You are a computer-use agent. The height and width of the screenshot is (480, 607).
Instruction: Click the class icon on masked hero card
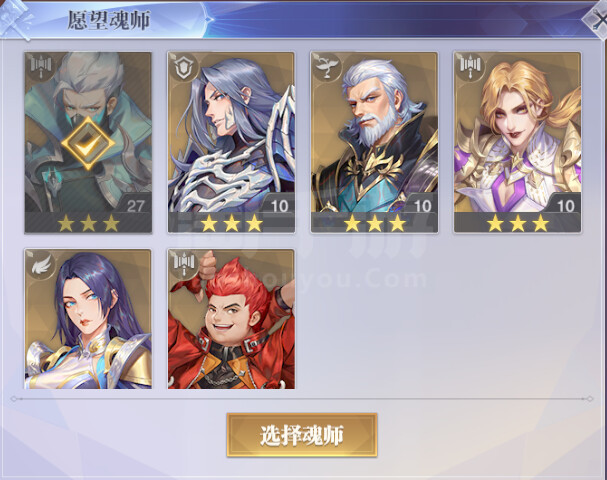click(41, 67)
